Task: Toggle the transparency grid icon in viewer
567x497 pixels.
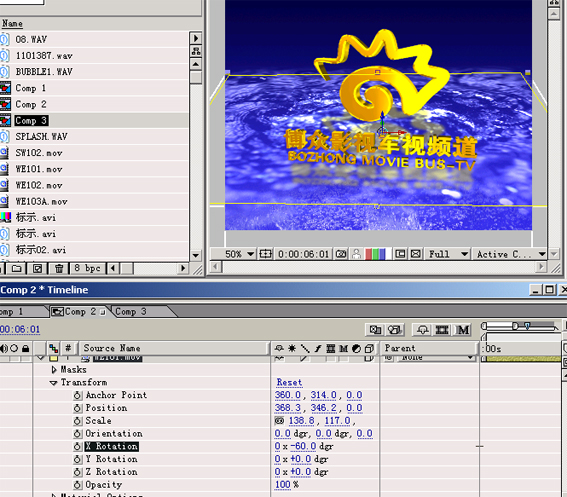Action: (416, 254)
